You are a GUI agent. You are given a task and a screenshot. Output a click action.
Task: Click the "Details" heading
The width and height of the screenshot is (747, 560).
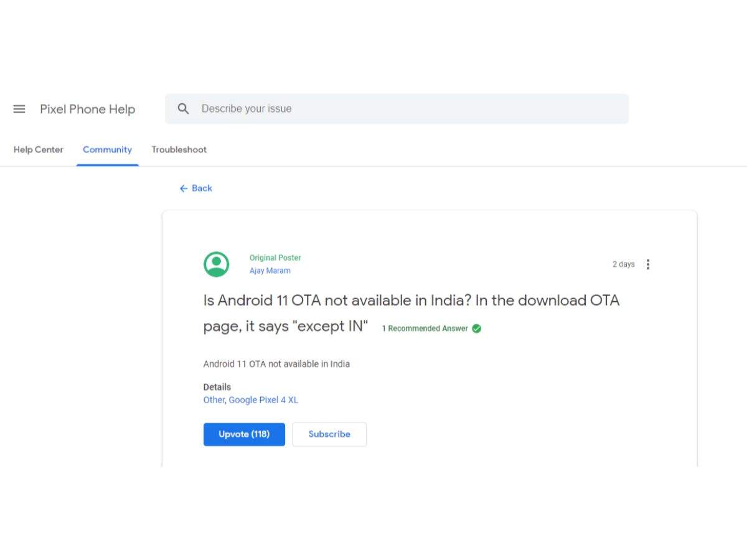point(217,387)
